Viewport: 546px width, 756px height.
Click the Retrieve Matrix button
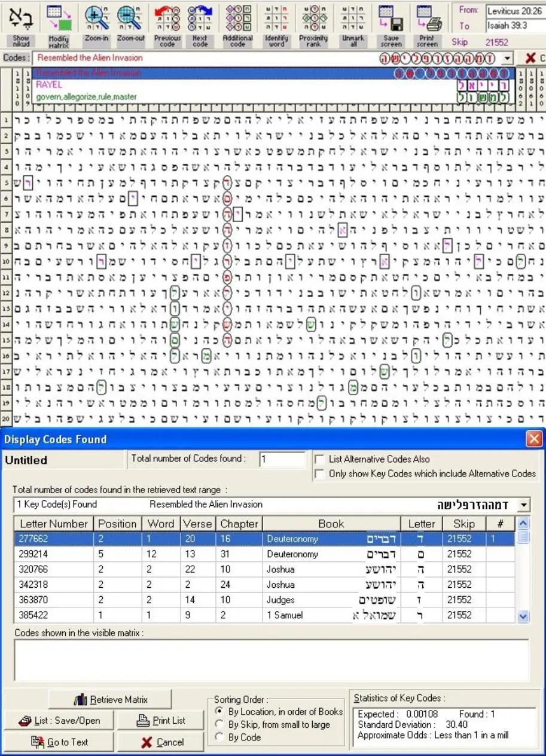(x=110, y=699)
